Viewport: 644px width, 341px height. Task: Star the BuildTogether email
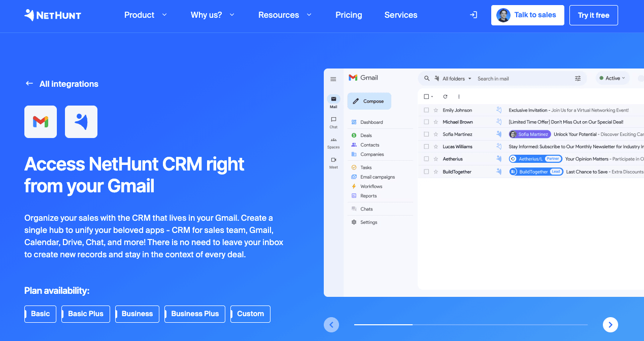[435, 172]
